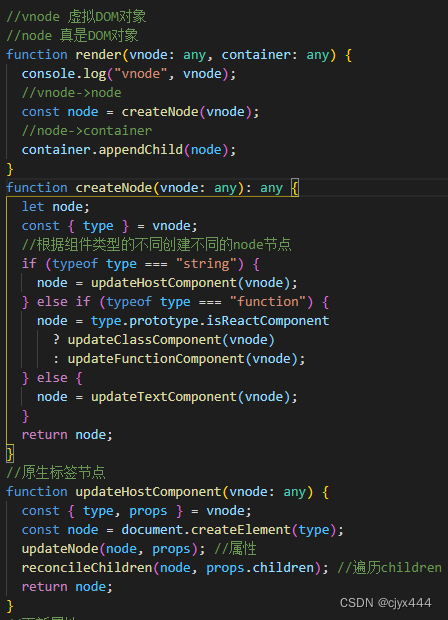Click the ": updateFunctionComponent(vnode);" line

click(x=179, y=359)
